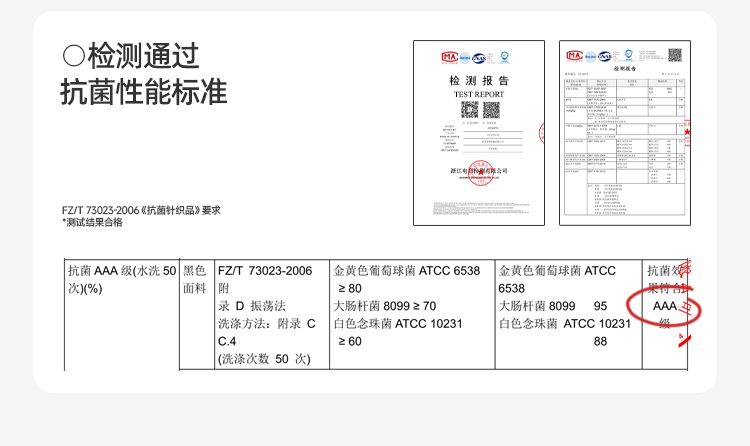Click the '金黄色葡萄球菌 ATCC 6538' requirement line

coord(407,271)
